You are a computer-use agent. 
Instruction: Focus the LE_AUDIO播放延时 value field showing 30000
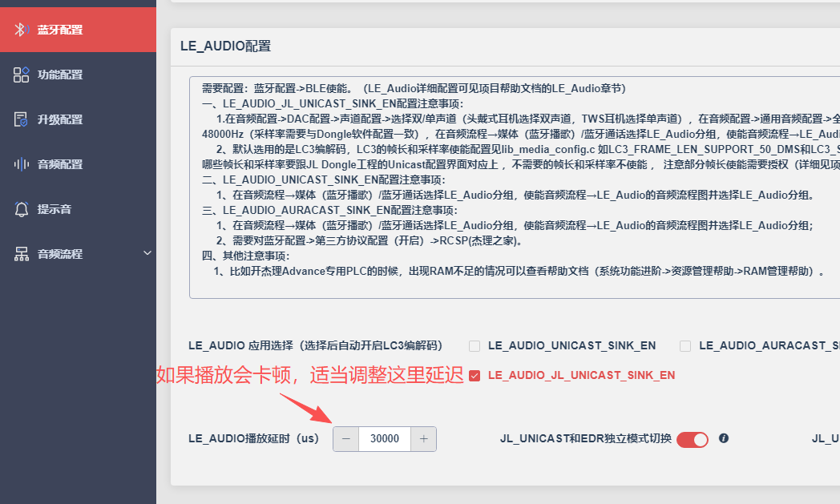pos(385,439)
